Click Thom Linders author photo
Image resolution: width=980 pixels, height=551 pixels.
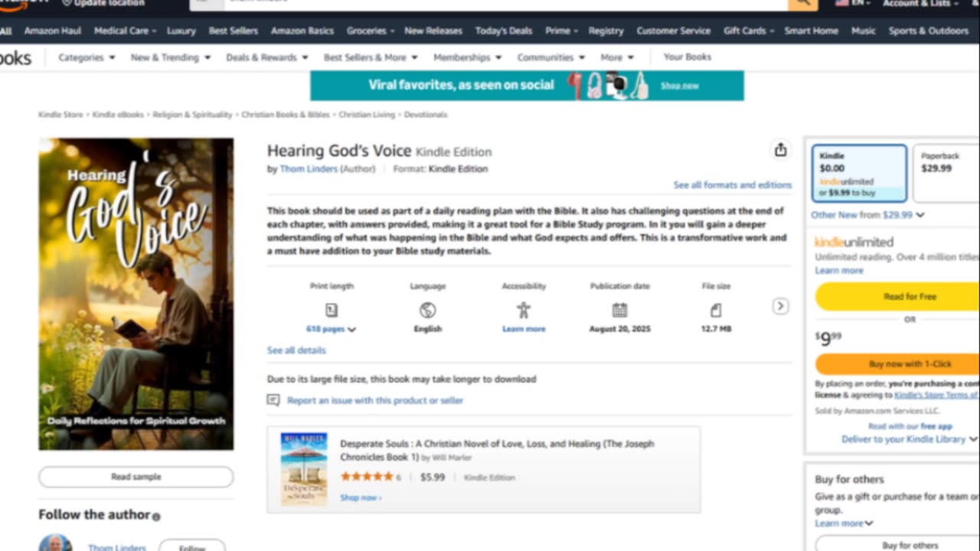[55, 543]
